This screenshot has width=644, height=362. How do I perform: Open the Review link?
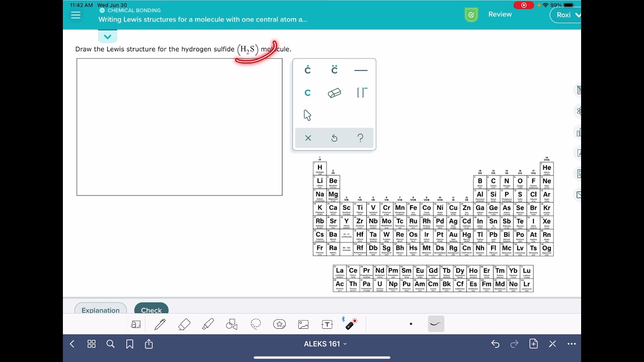tap(500, 15)
